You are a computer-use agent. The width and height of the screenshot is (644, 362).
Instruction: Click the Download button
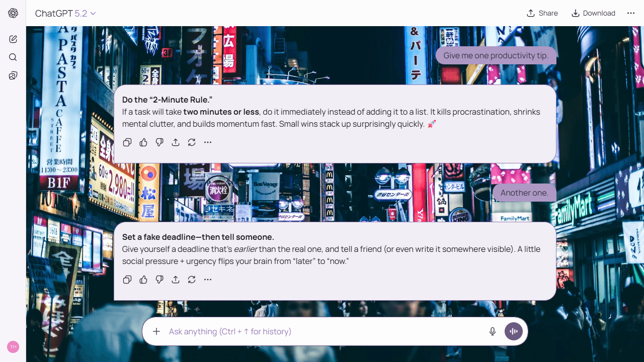pos(593,13)
